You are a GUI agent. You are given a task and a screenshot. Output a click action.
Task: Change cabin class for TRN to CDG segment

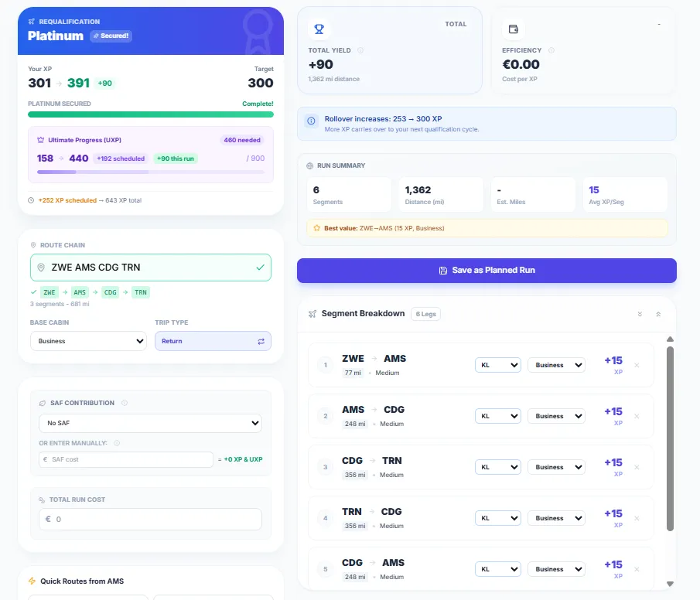pos(556,518)
